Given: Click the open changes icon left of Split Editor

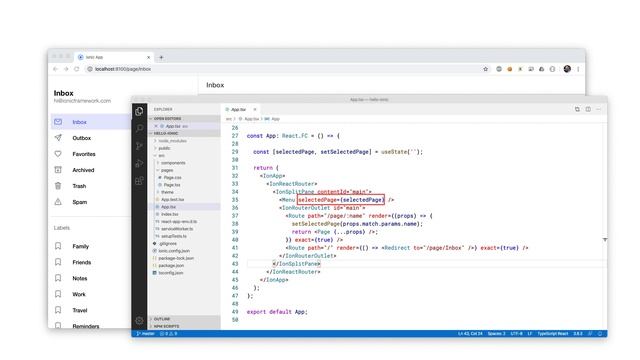Looking at the screenshot, I should click(577, 109).
